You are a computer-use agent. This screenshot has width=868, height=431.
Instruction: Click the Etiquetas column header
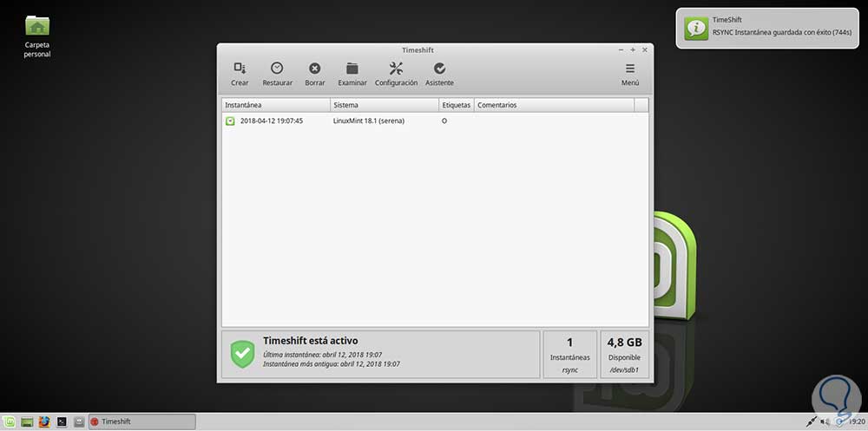click(457, 105)
